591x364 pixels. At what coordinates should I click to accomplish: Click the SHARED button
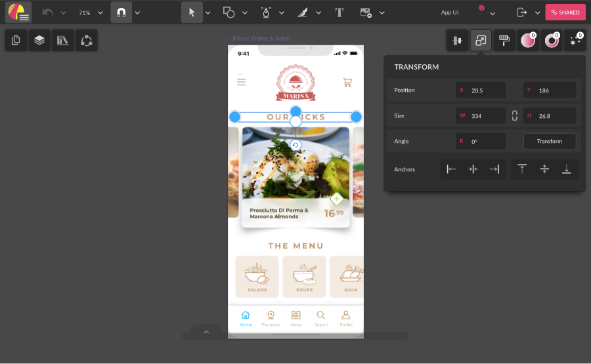(565, 12)
